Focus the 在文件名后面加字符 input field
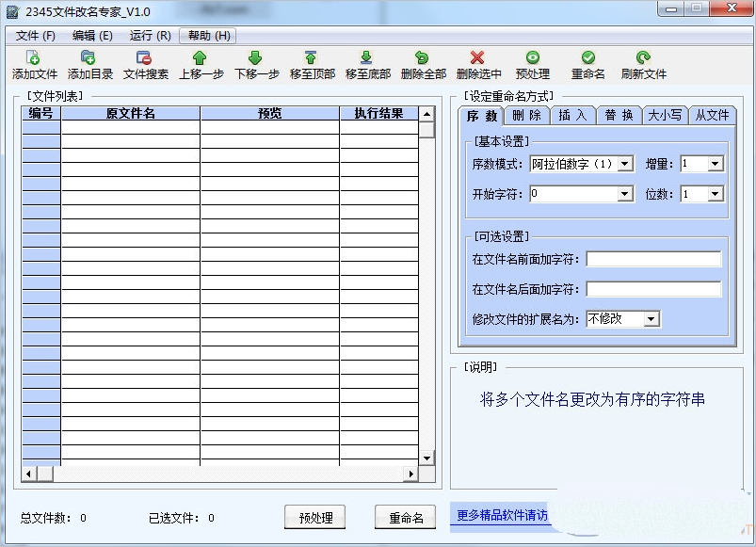Image resolution: width=756 pixels, height=547 pixels. [653, 289]
